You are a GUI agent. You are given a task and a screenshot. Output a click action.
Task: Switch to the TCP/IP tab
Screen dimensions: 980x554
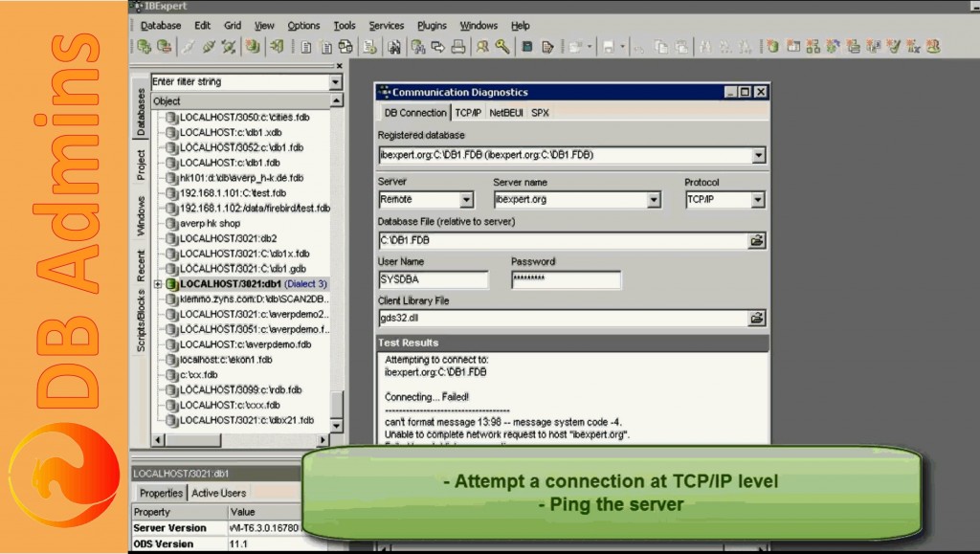pyautogui.click(x=467, y=113)
